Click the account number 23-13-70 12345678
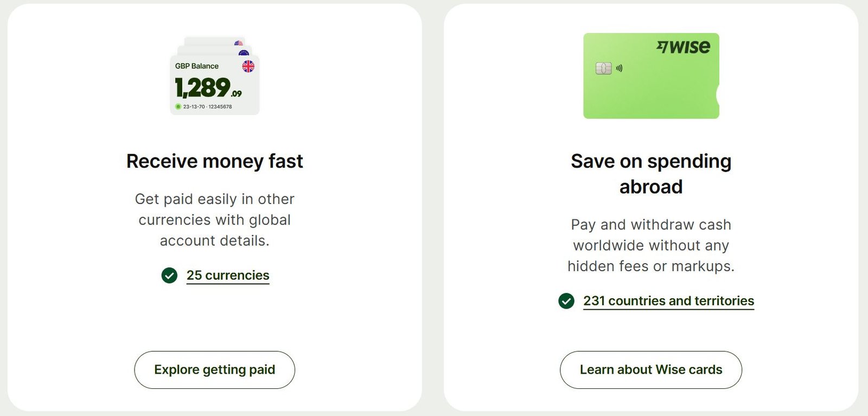 pos(208,106)
